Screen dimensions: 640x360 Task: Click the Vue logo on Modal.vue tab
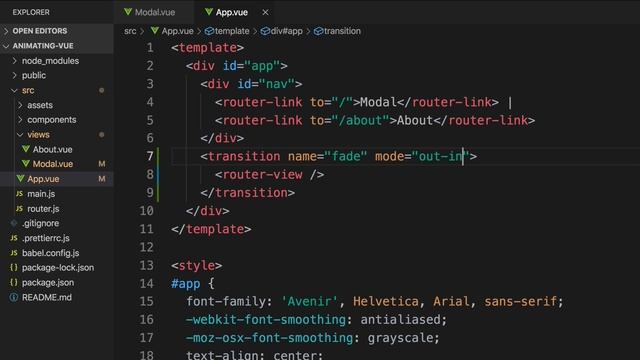click(x=128, y=12)
